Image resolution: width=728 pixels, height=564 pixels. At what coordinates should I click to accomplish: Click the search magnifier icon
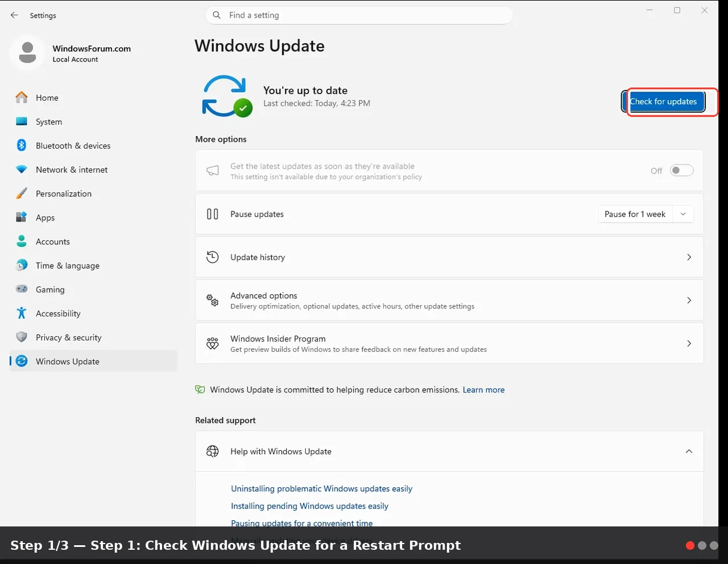(217, 15)
